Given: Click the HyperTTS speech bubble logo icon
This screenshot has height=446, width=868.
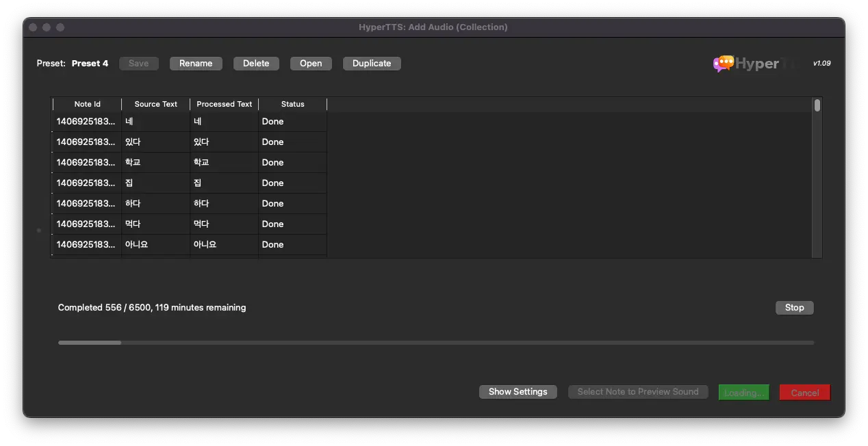Looking at the screenshot, I should (723, 64).
